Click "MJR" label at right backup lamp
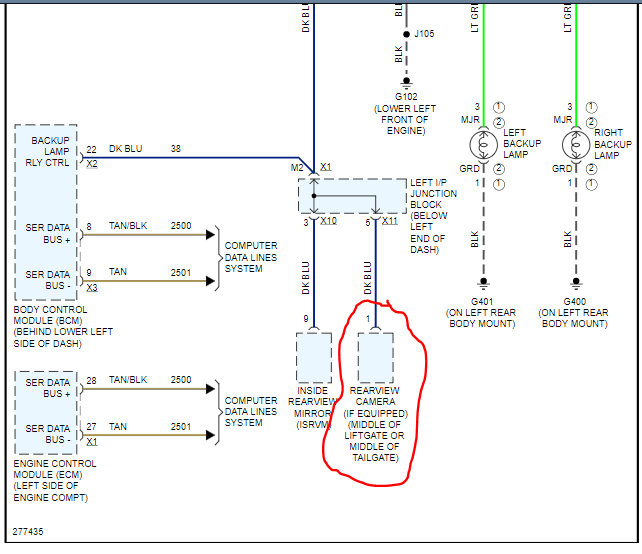Image resolution: width=642 pixels, height=554 pixels. point(563,120)
